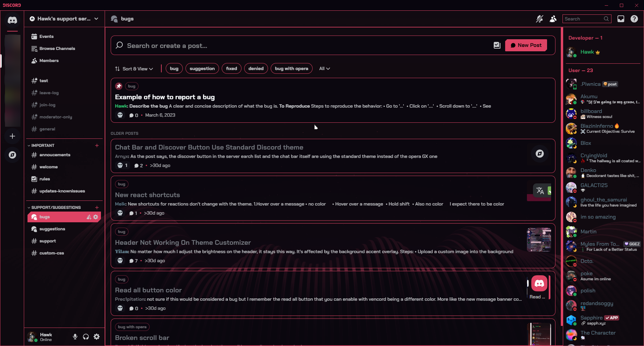Mute microphone in user panel
Viewport: 644px width, 346px height.
tap(75, 337)
